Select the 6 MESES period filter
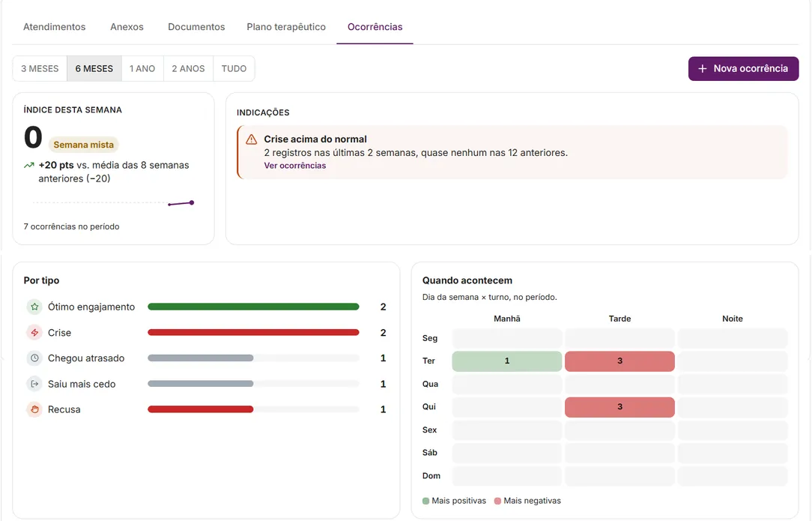Screen dimensions: 812x521 (94, 68)
